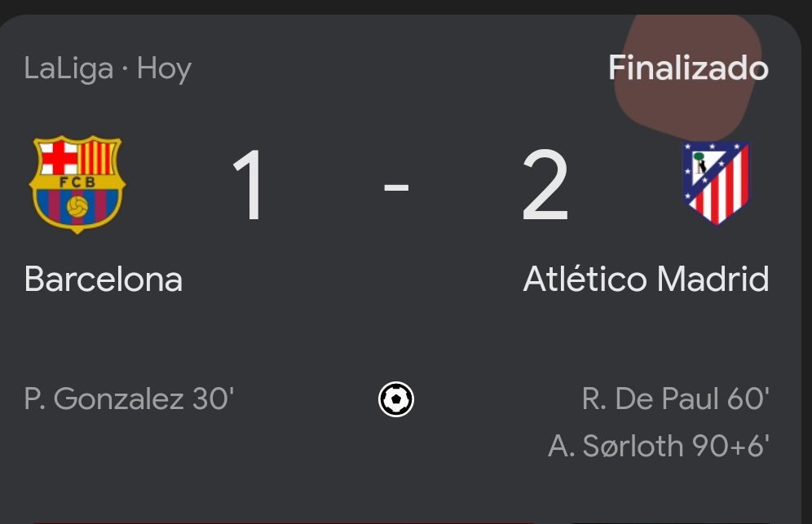Select scorer A. Sørloth 90+6'
812x524 pixels.
point(659,446)
